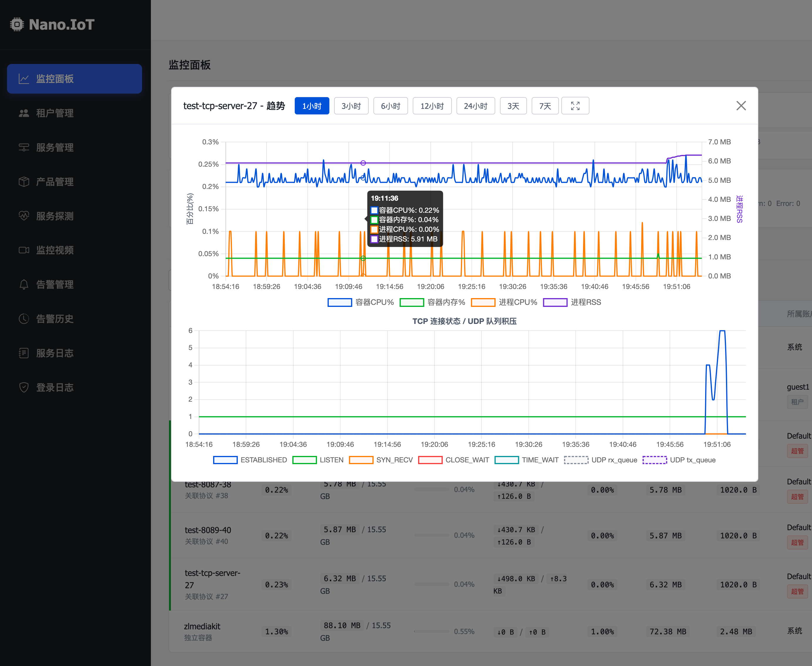
Task: Toggle 容器CPU% series legend
Action: pyautogui.click(x=360, y=302)
